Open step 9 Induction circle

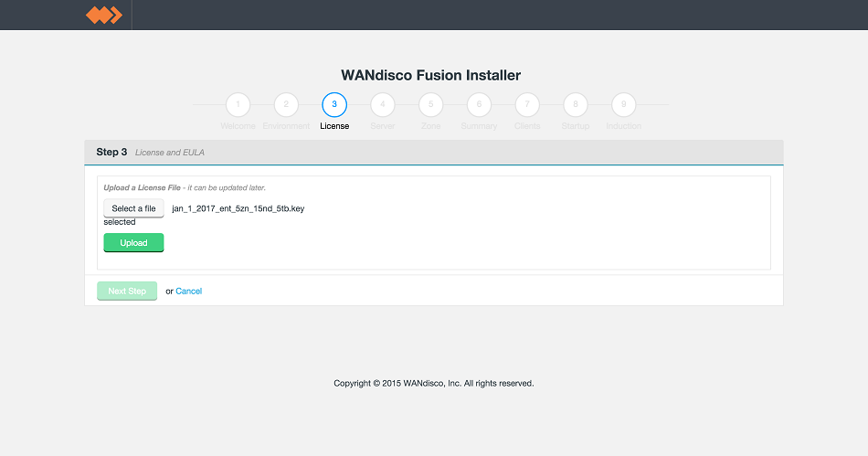[x=623, y=104]
